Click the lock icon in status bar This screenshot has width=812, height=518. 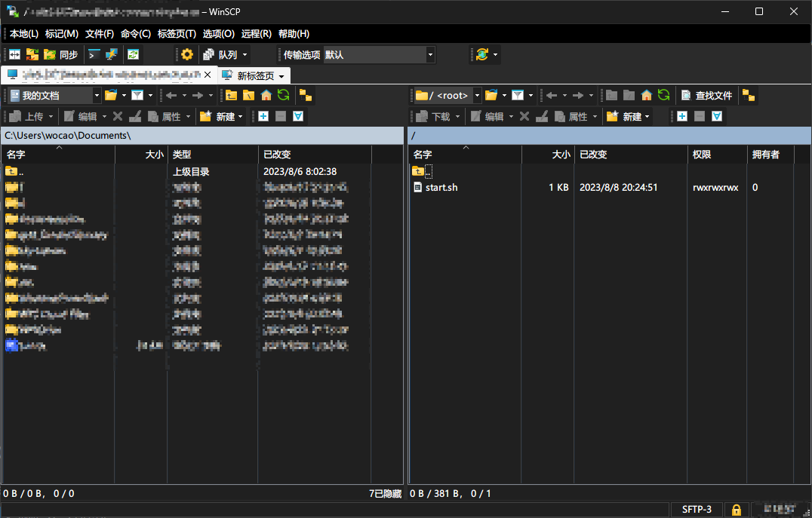point(735,510)
